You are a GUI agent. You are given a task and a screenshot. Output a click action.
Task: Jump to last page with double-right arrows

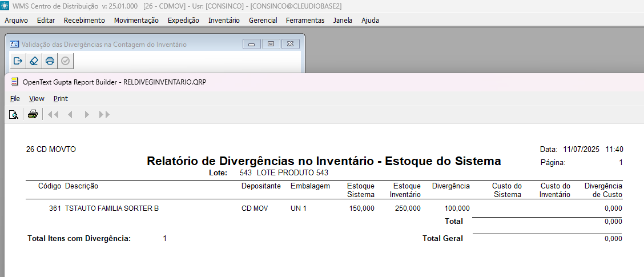click(104, 115)
